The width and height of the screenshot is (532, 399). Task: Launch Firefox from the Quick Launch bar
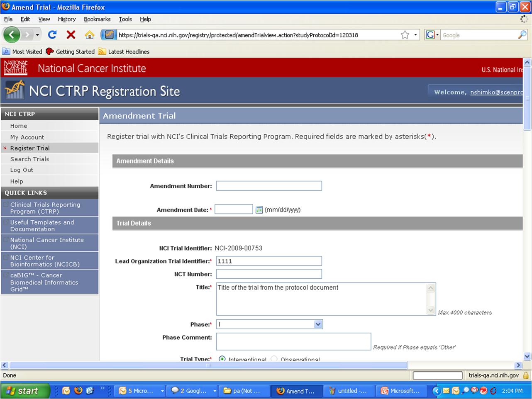[x=78, y=391]
